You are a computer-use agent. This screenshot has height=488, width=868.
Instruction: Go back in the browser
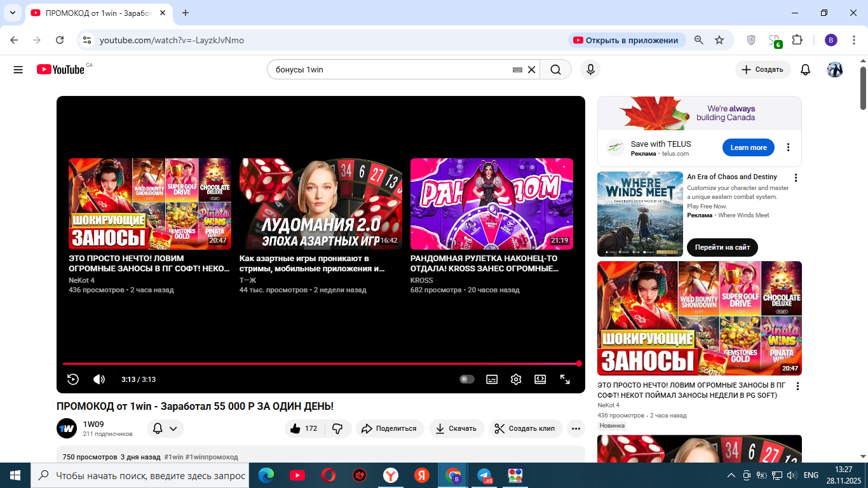(14, 40)
